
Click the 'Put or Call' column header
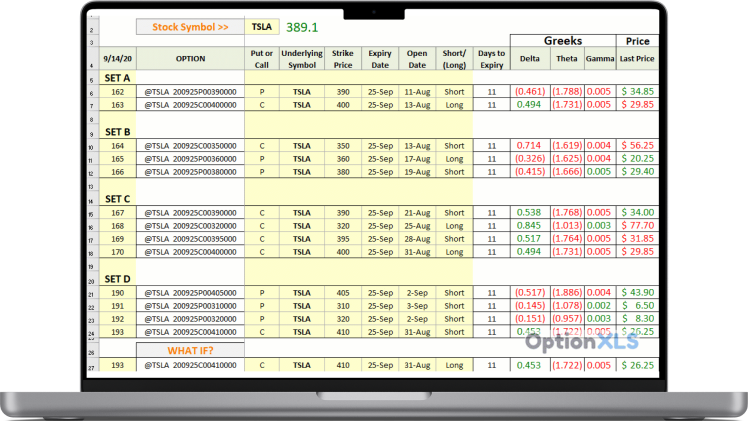coord(262,59)
